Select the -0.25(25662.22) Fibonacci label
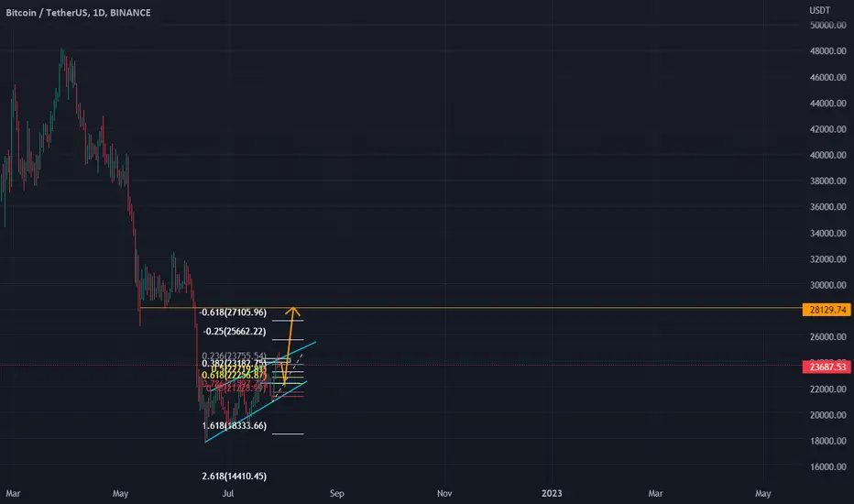This screenshot has width=854, height=504. pos(235,332)
